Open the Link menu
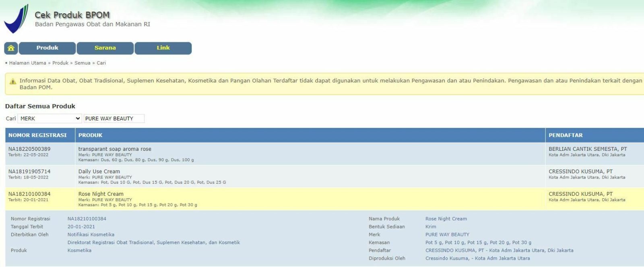Screen dimensions: 644x267 [163, 48]
